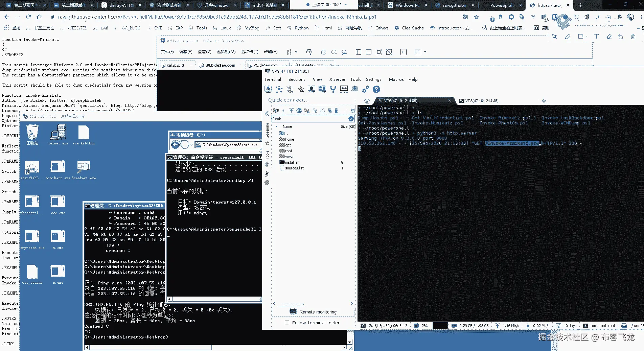This screenshot has height=351, width=644.
Task: Open the MobaXterm Session toolbar icon
Action: pos(268,89)
